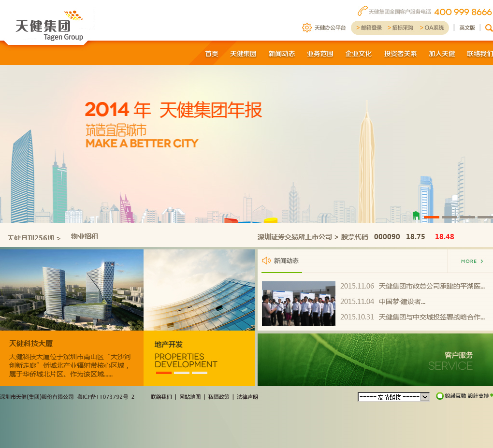493x448 pixels.
Task: Click the green 锐诺互动 logo icon
Action: 439,396
